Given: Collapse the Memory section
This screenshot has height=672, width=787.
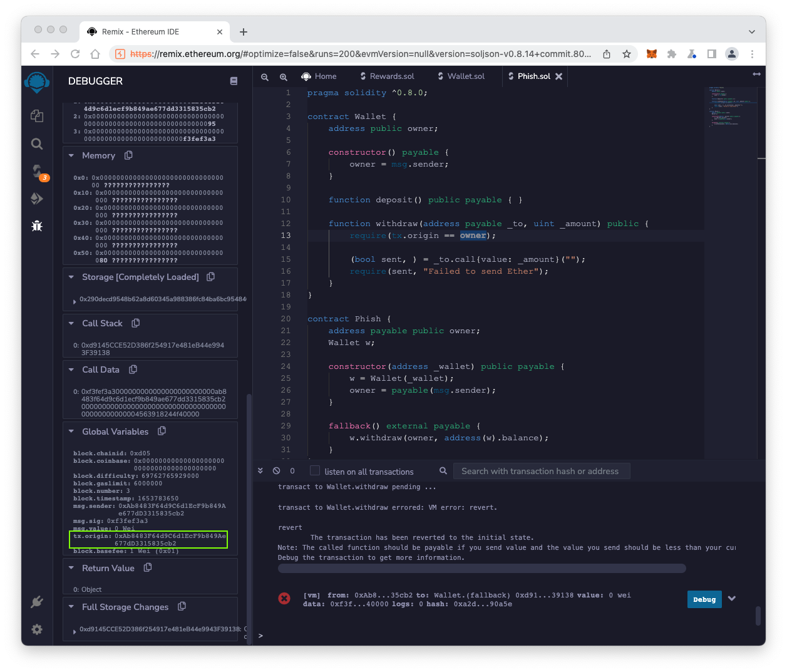Looking at the screenshot, I should (x=71, y=155).
